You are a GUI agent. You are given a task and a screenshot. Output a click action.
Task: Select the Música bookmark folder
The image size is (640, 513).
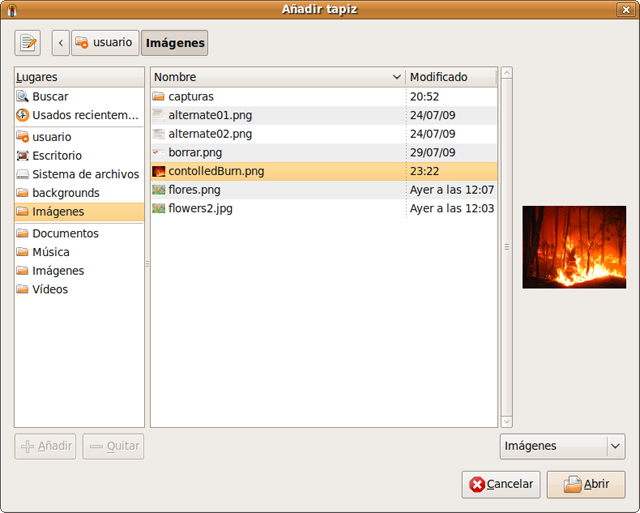pyautogui.click(x=50, y=252)
